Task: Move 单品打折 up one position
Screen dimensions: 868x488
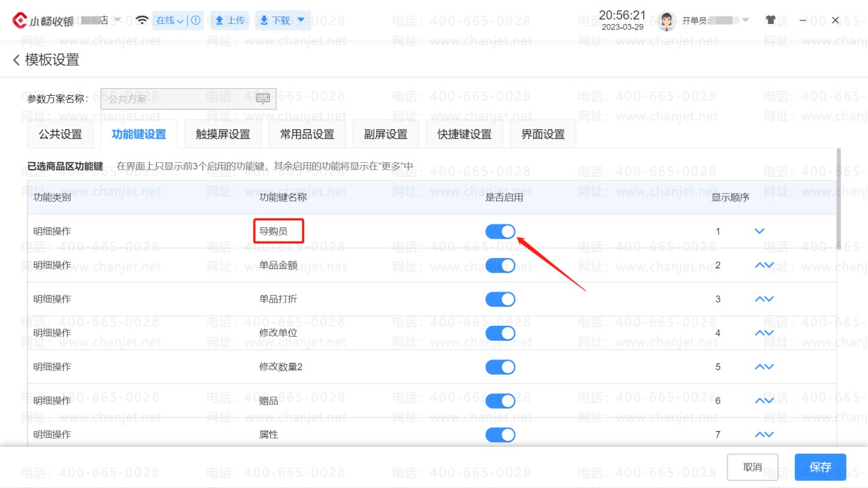Action: [x=759, y=299]
